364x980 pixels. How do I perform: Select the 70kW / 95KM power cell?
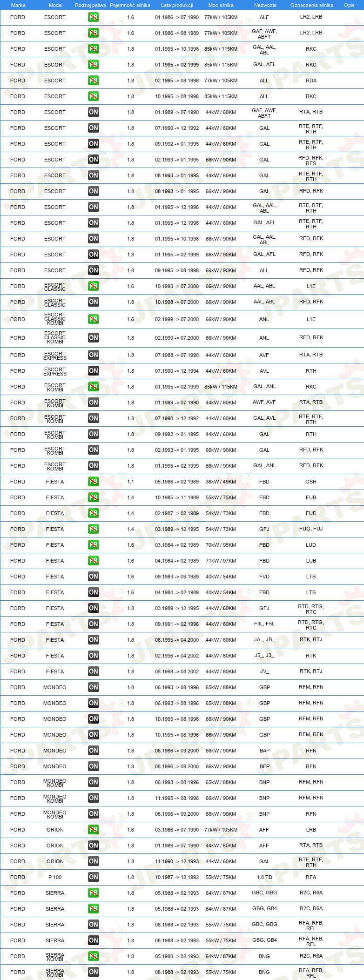(221, 545)
